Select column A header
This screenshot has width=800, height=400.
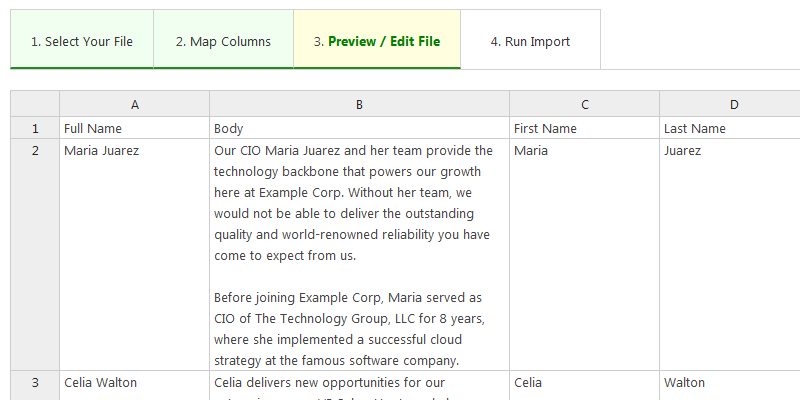coord(134,104)
